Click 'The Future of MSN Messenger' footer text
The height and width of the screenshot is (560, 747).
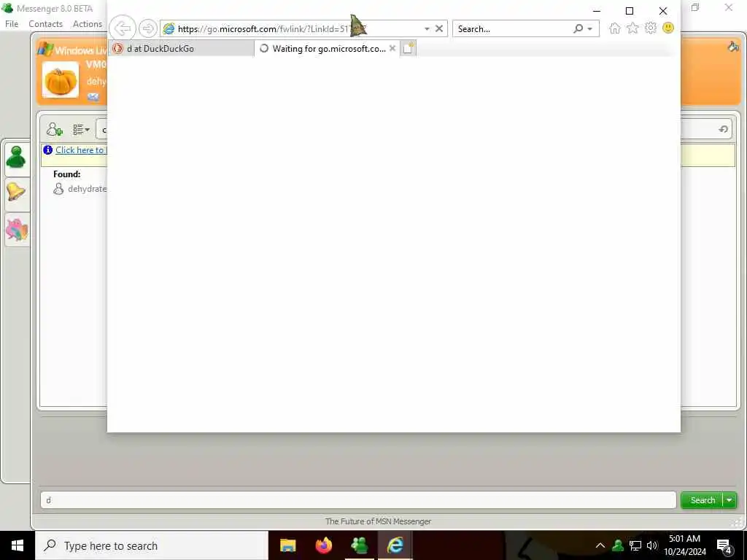click(x=379, y=521)
